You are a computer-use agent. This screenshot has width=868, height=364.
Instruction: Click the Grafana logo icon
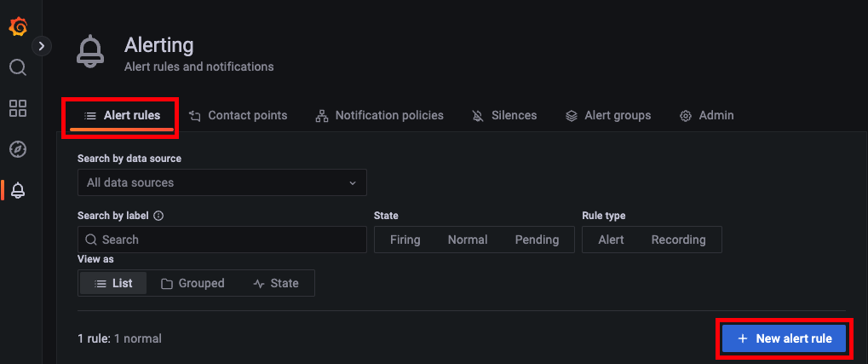18,26
